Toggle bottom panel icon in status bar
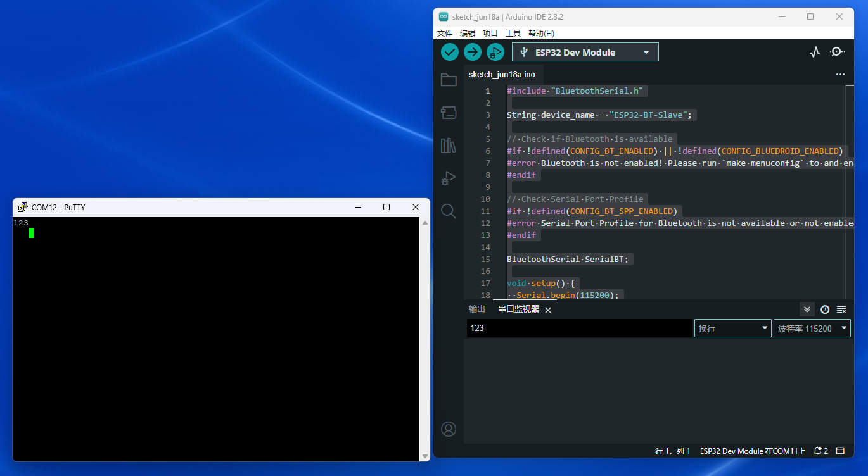The image size is (868, 476). [x=840, y=451]
